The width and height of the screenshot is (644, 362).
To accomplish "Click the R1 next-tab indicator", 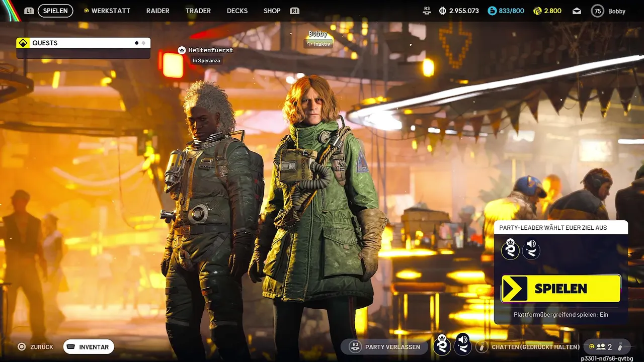I will tap(295, 11).
